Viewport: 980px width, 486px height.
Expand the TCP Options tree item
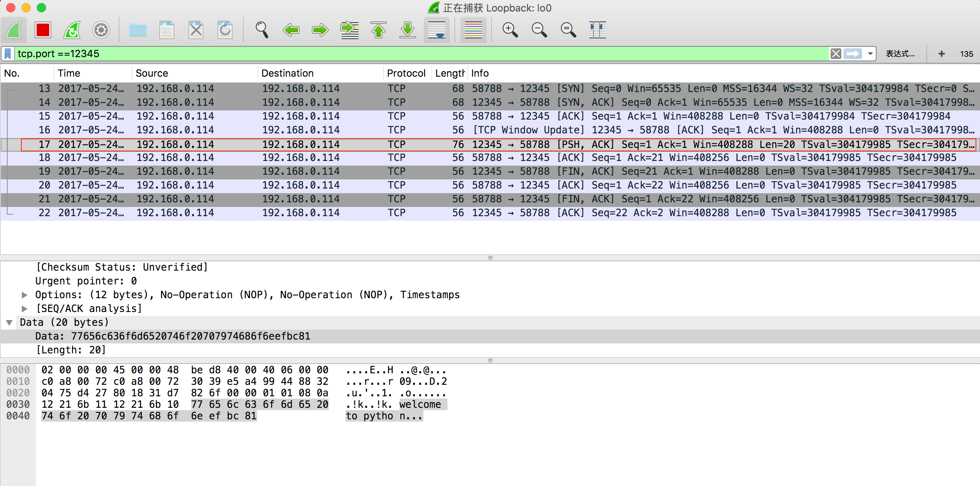(25, 295)
